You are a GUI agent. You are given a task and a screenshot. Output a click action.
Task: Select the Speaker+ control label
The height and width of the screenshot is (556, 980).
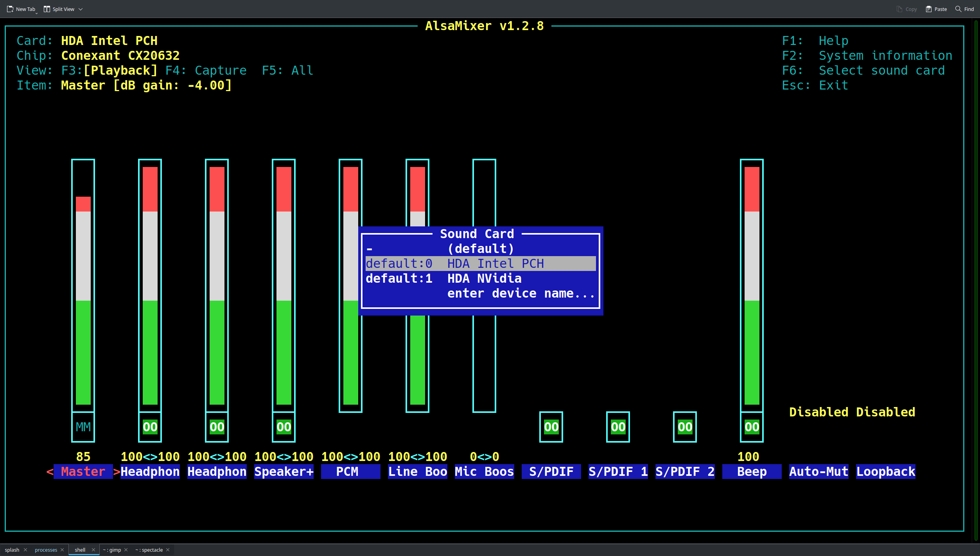coord(284,472)
